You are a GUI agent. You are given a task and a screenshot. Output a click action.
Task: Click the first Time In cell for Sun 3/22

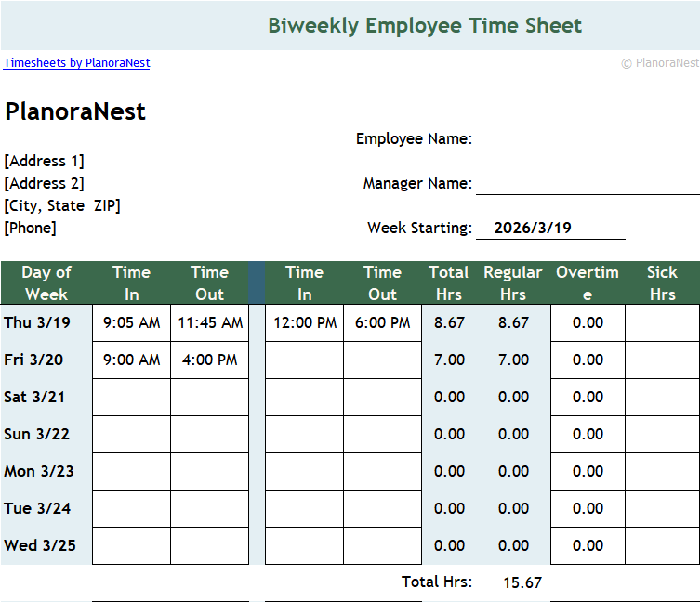click(132, 434)
